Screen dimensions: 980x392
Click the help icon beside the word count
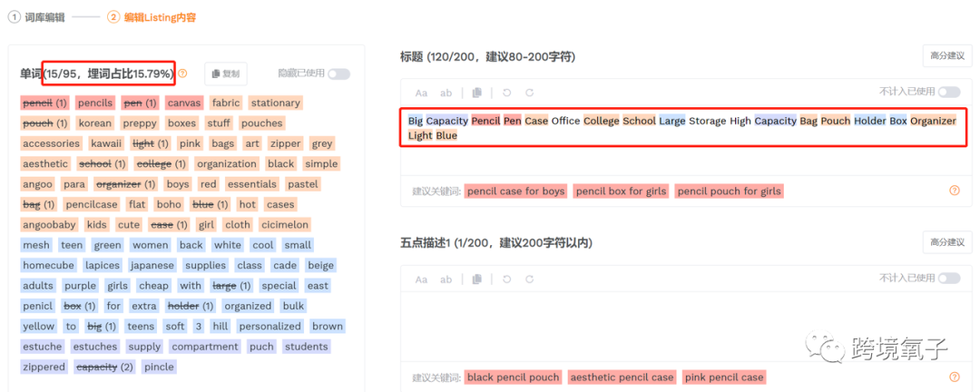182,73
